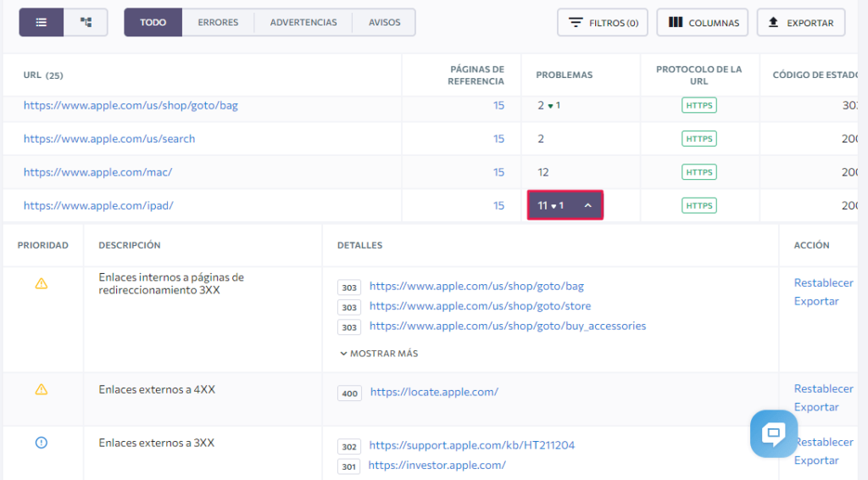Screen dimensions: 868x480
Task: Click HTTPS badge in ipad/ row
Action: (x=699, y=205)
